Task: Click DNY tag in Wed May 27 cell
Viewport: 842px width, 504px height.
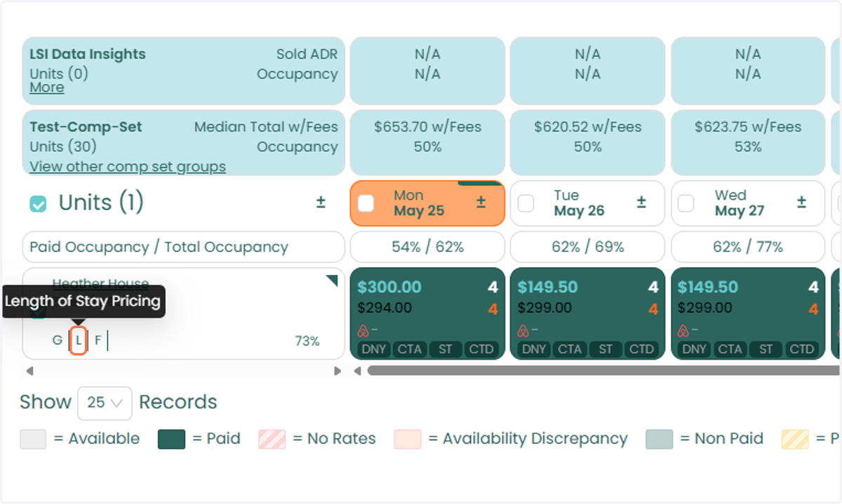Action: (694, 349)
